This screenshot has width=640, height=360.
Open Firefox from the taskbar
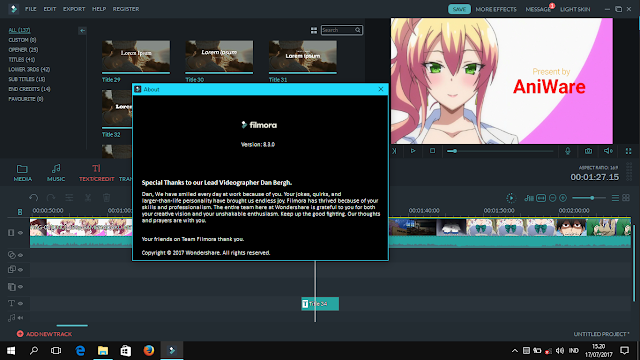[149, 350]
